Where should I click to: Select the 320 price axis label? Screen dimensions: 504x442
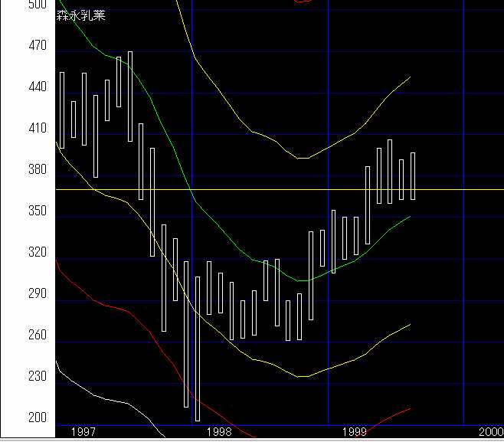tap(37, 253)
